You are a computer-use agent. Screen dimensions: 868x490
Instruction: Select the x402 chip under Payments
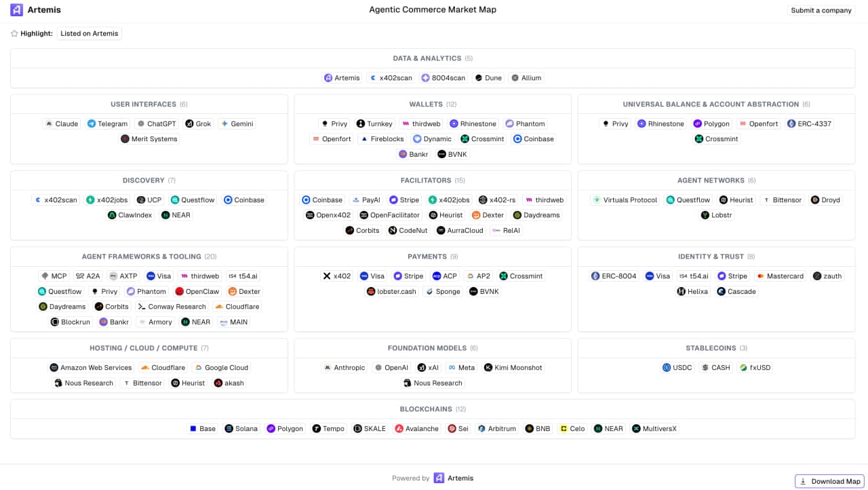336,276
